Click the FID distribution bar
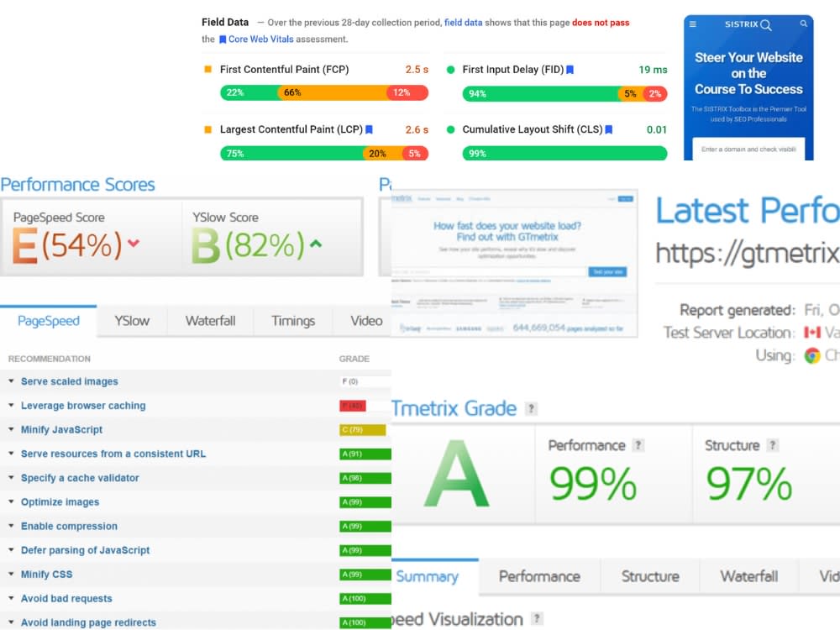 (x=564, y=93)
